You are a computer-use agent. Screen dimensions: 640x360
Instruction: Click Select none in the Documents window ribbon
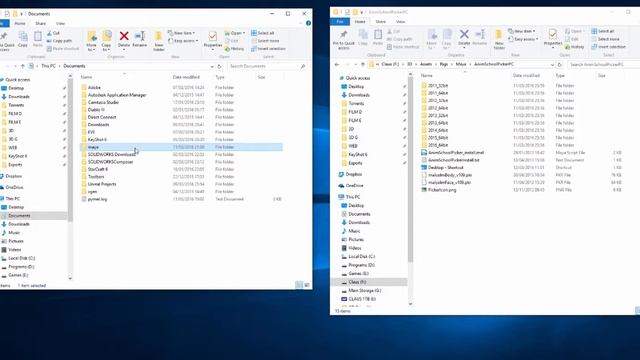click(265, 41)
